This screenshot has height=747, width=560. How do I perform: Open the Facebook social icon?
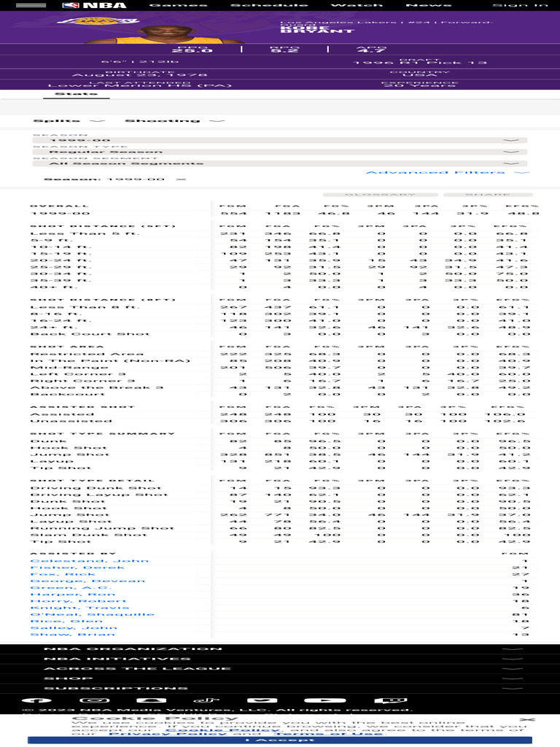pos(36,700)
